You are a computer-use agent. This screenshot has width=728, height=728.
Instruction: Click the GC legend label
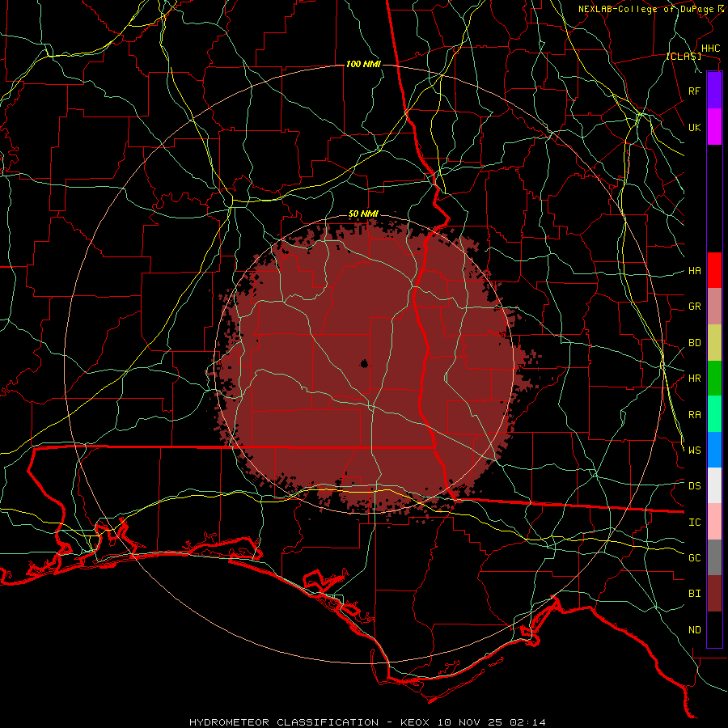(694, 558)
